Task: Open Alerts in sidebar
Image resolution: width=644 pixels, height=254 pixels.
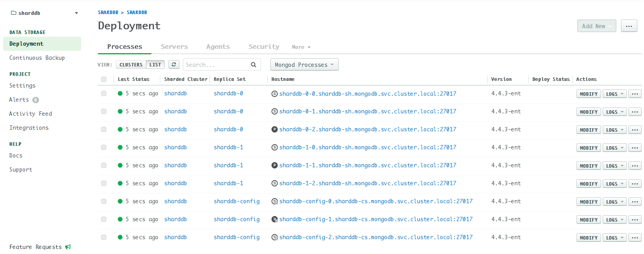Action: coord(19,100)
